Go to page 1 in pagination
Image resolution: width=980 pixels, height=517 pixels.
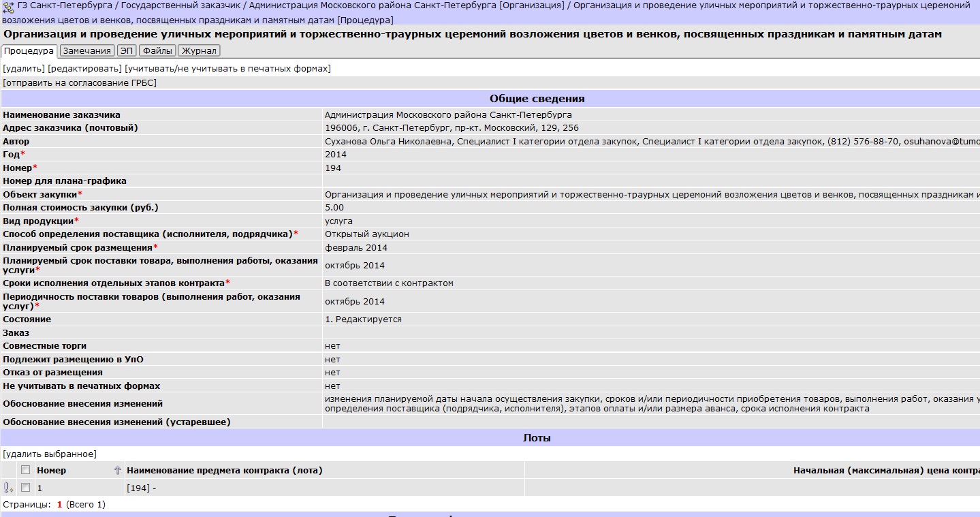tap(59, 505)
